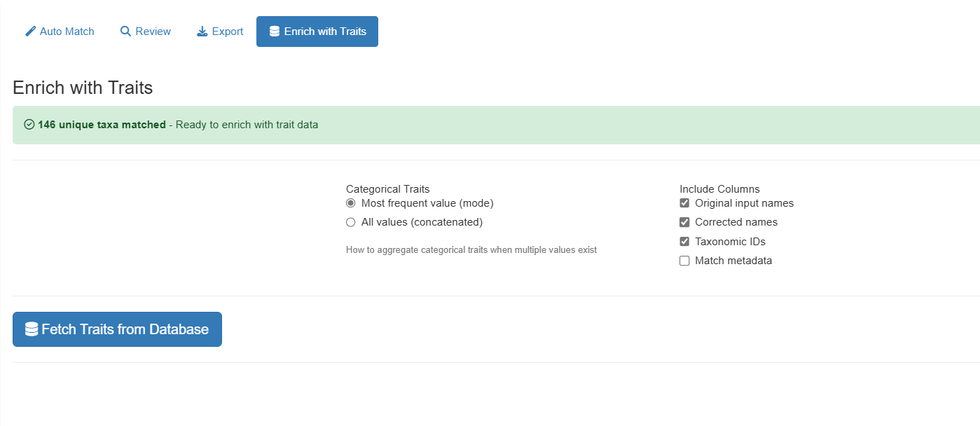This screenshot has height=426, width=980.
Task: Click the Include Columns section label
Action: coord(719,188)
